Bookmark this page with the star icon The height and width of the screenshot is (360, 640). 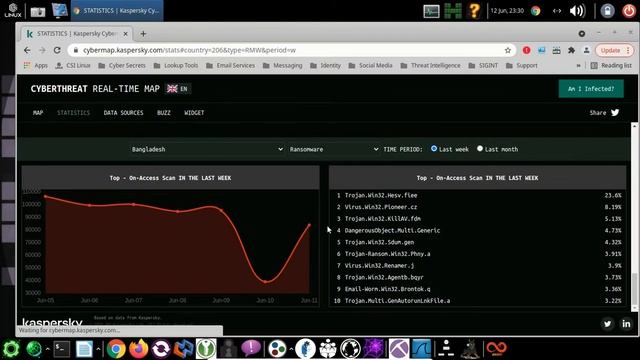508,50
